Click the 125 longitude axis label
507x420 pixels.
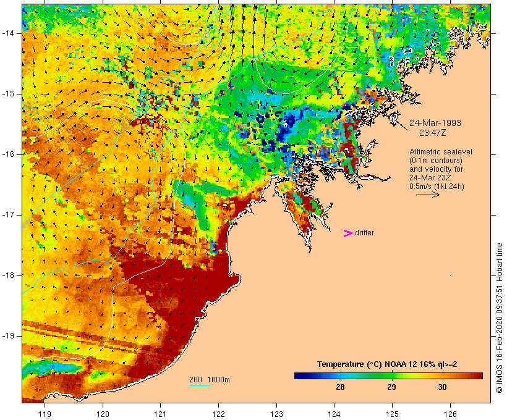(x=393, y=414)
